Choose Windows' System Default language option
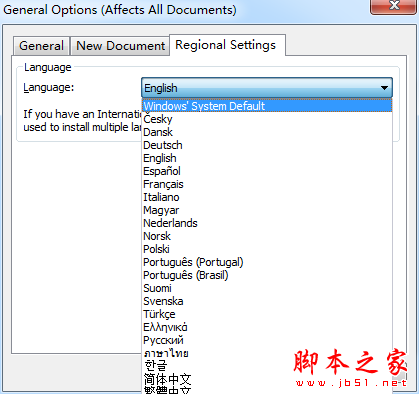This screenshot has height=394, width=419. pyautogui.click(x=267, y=106)
